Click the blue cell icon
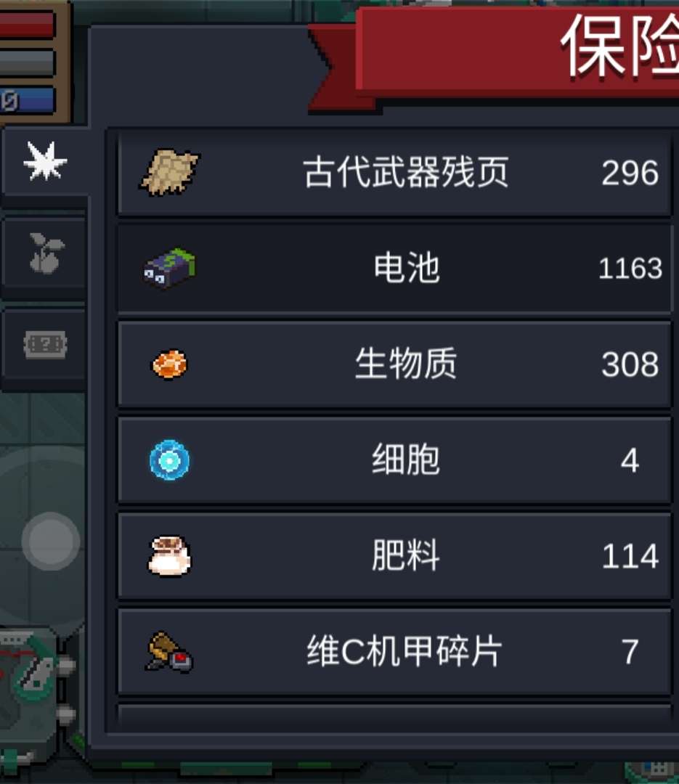 (170, 460)
